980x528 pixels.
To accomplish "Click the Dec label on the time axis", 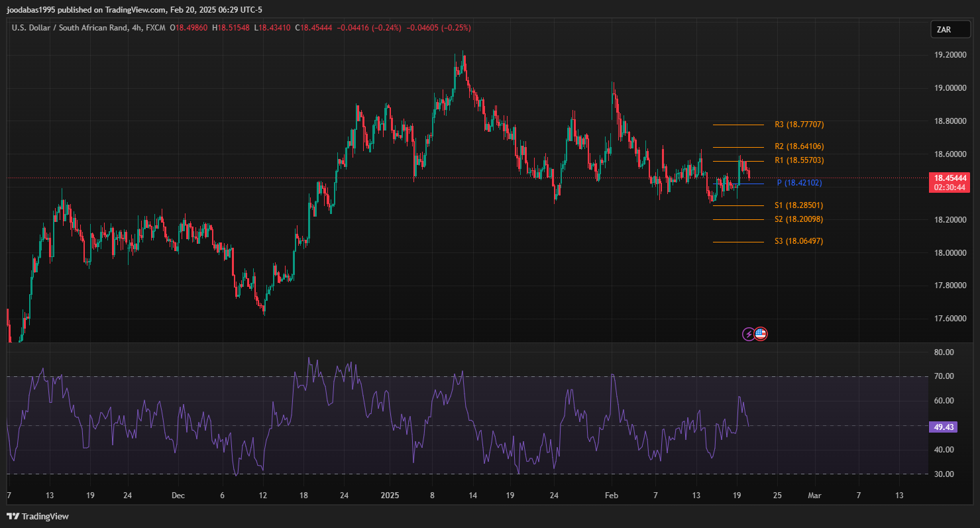I will point(178,495).
